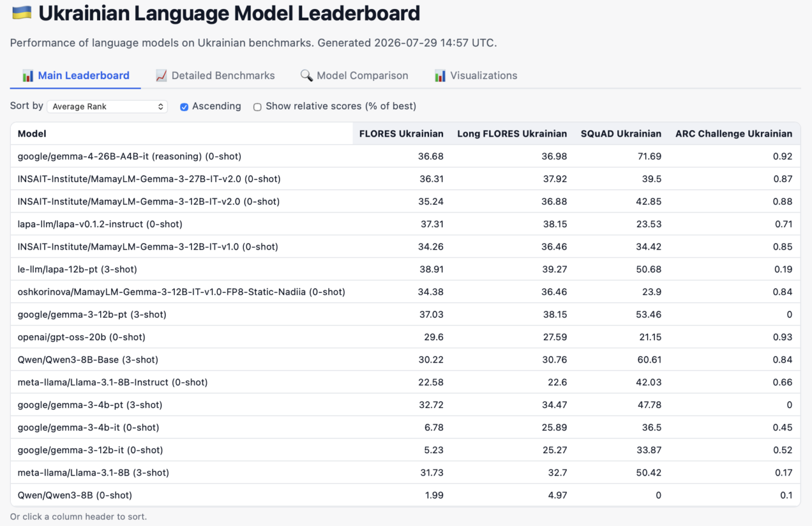Screen dimensions: 812x526
Task: Click the Qwen/Qwen3-8B-Base model name
Action: click(88, 360)
